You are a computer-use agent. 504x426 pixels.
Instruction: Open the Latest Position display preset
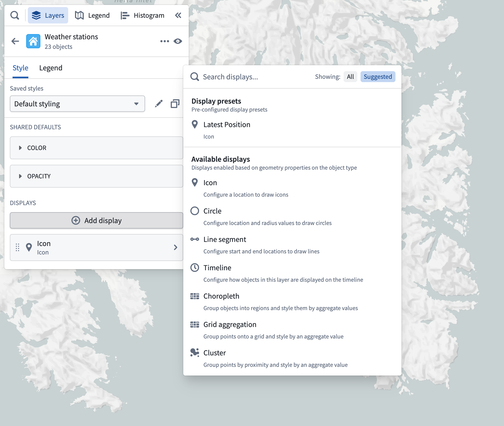[x=227, y=125]
